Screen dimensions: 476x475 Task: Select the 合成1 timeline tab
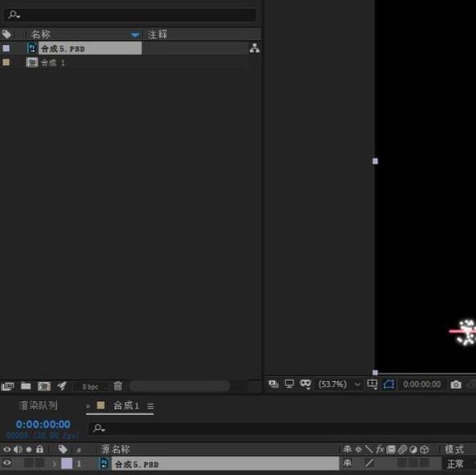pyautogui.click(x=126, y=405)
